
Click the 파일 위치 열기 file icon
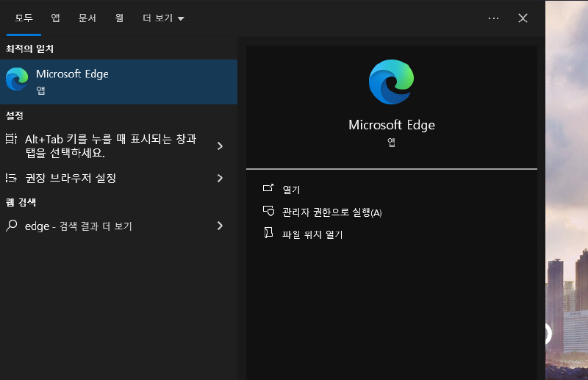click(x=268, y=234)
